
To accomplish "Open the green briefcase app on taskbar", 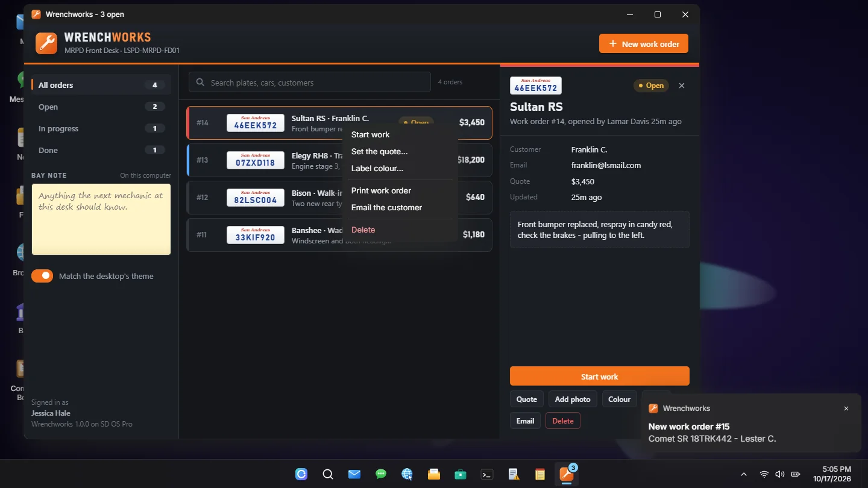I will pyautogui.click(x=461, y=474).
